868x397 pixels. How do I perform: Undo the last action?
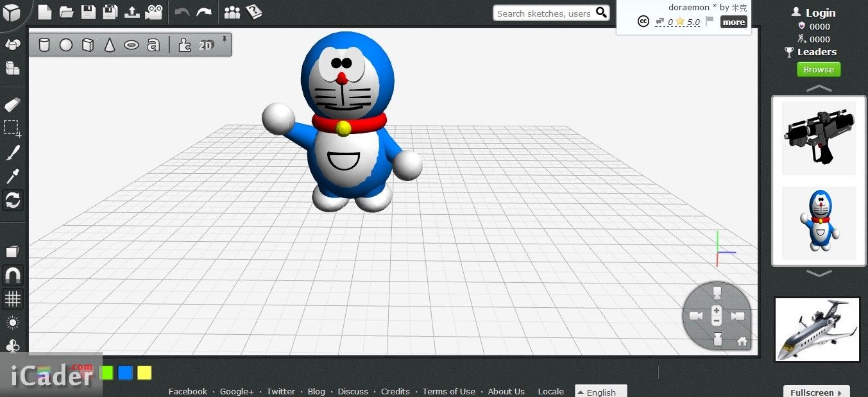pos(182,12)
